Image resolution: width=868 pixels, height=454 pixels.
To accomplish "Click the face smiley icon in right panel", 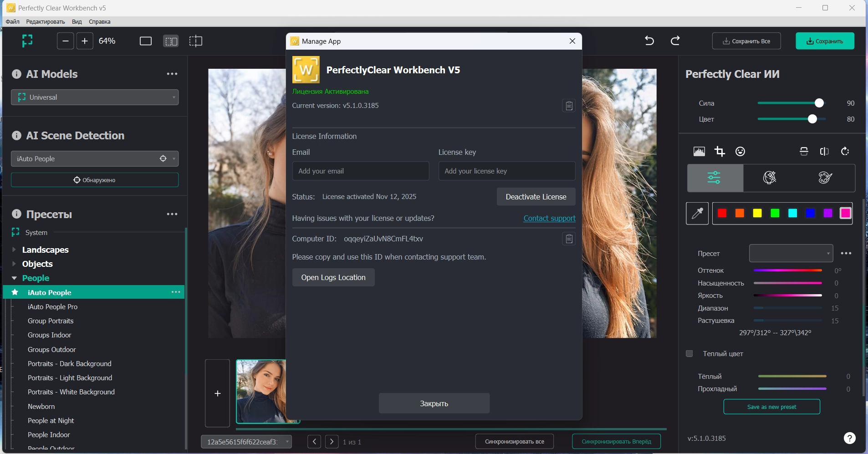I will click(740, 152).
